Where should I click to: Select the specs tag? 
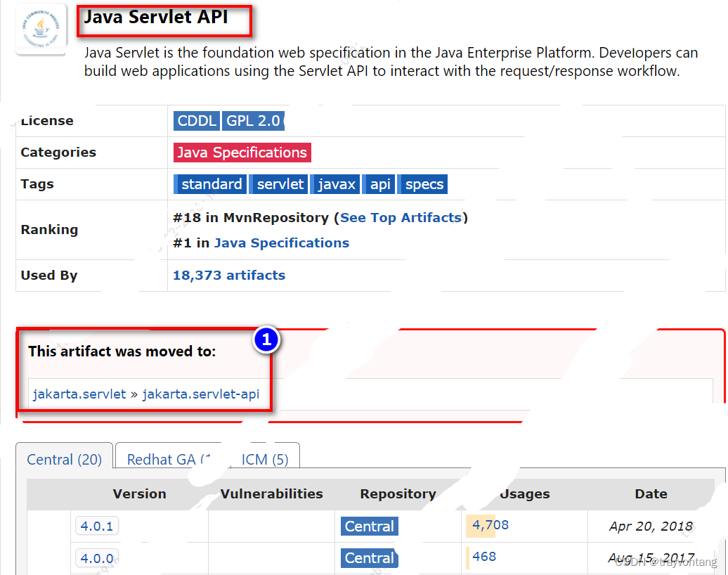tap(423, 184)
